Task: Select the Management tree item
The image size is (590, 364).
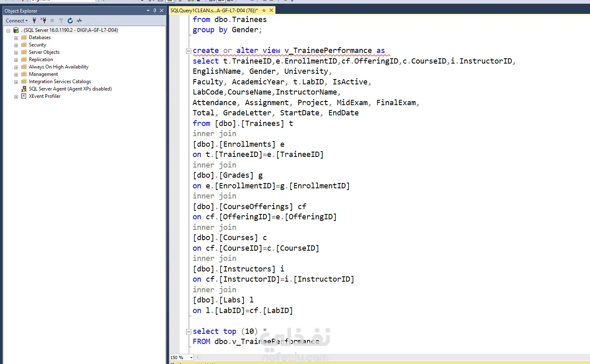Action: (43, 74)
